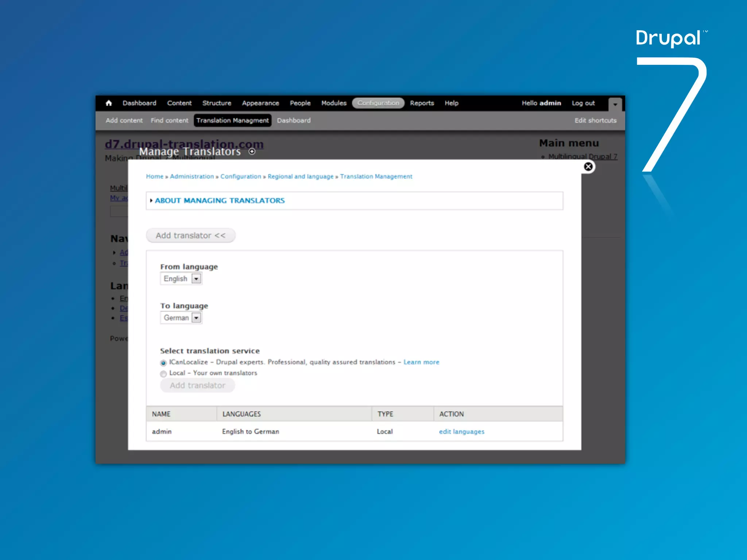This screenshot has height=560, width=747.
Task: Click Log out in toolbar
Action: (x=583, y=103)
